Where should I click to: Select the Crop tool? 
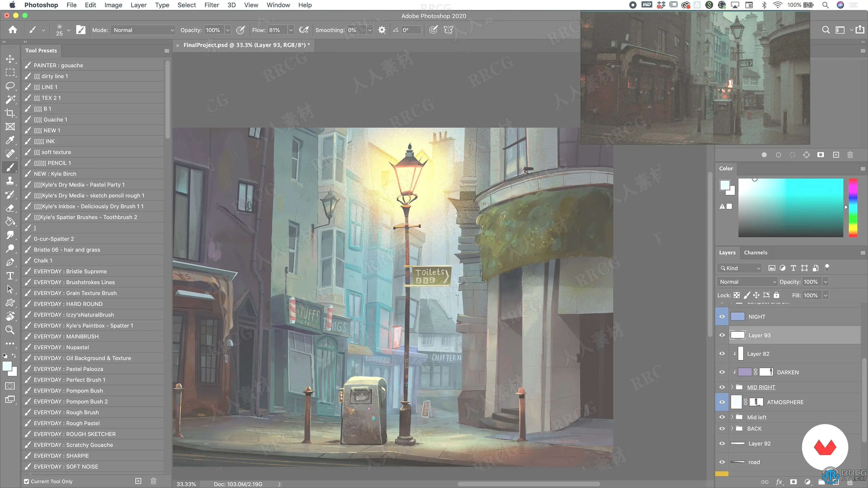click(10, 113)
